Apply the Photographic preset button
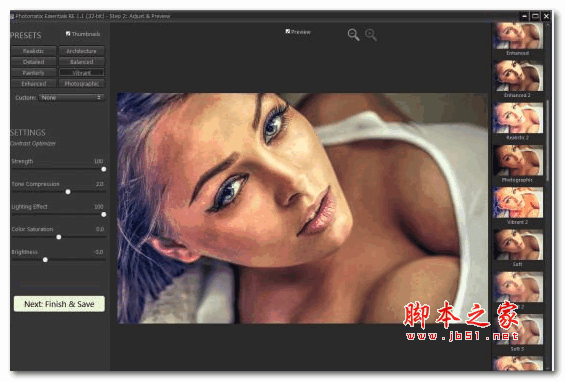 pos(81,84)
